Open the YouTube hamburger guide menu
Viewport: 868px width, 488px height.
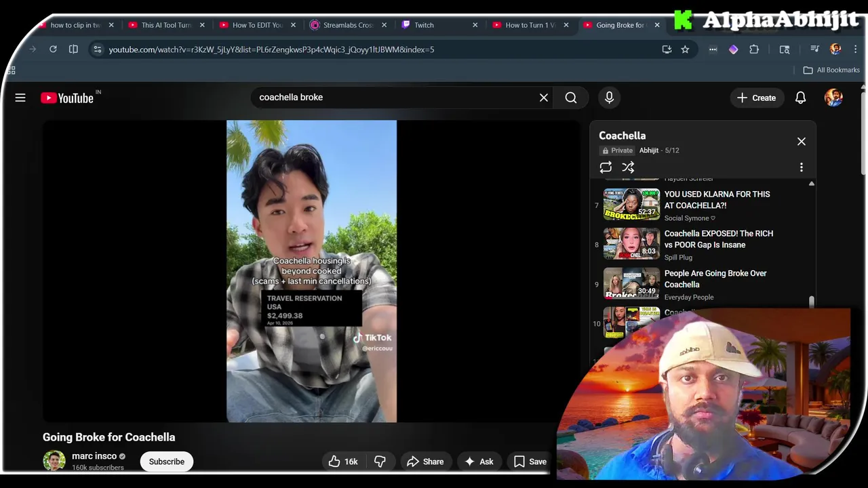coord(20,98)
